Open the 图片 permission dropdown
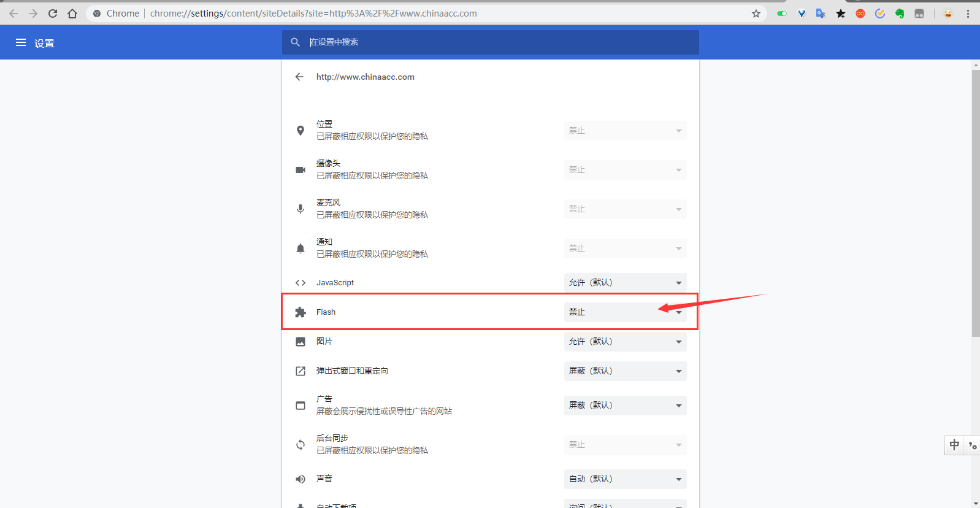Image resolution: width=980 pixels, height=508 pixels. coord(625,342)
